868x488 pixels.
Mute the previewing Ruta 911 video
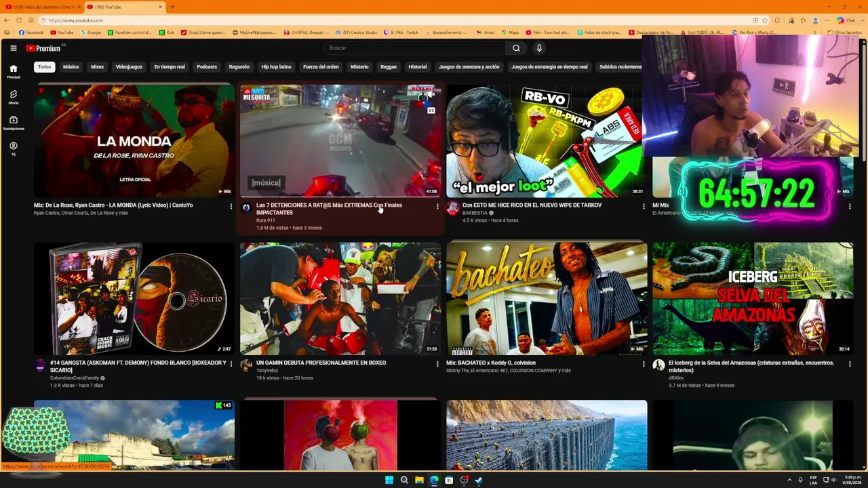point(431,96)
